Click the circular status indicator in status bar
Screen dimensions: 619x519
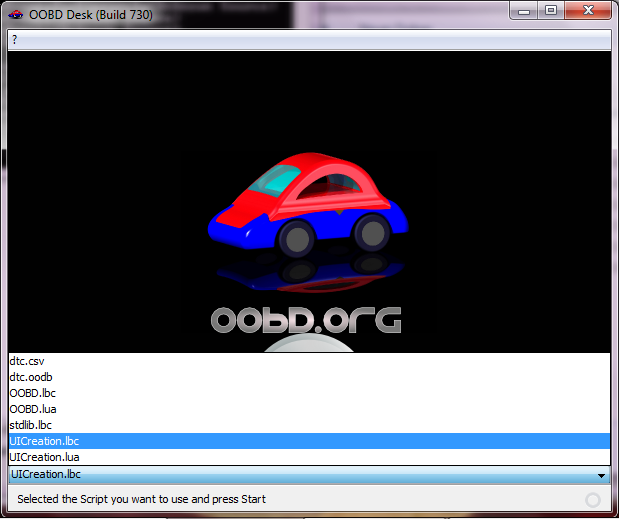click(x=593, y=499)
